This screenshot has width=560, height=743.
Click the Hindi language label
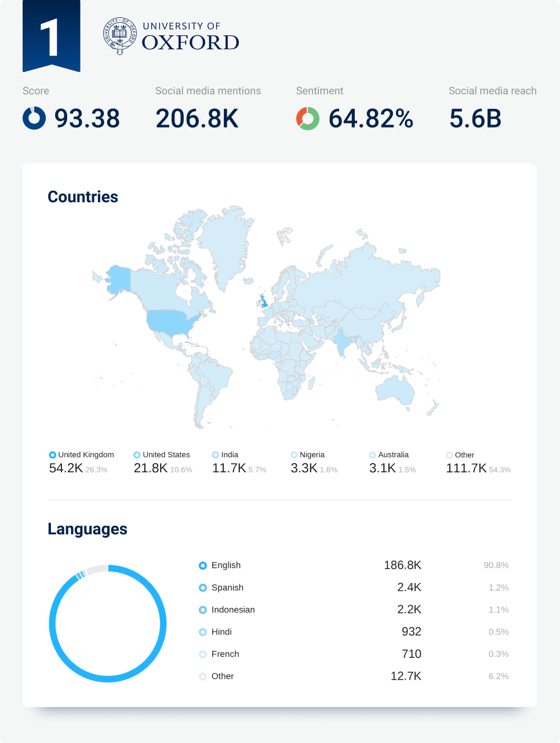(x=221, y=632)
